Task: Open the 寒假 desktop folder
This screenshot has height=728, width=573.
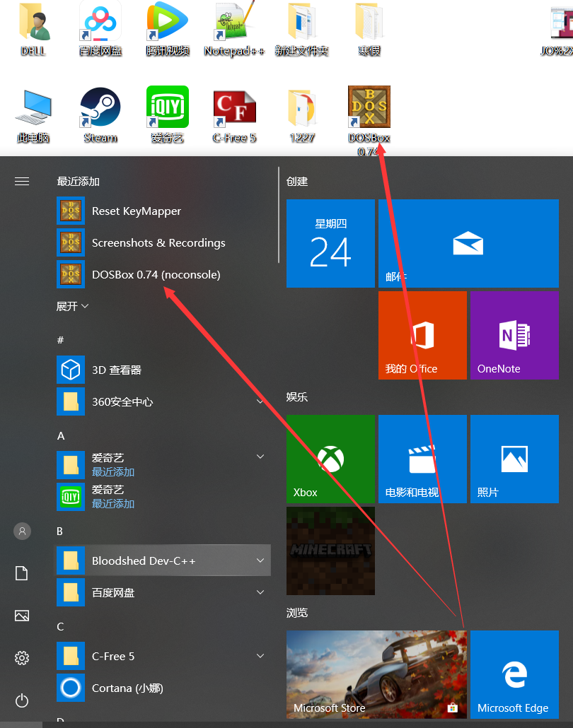Action: coord(369,29)
